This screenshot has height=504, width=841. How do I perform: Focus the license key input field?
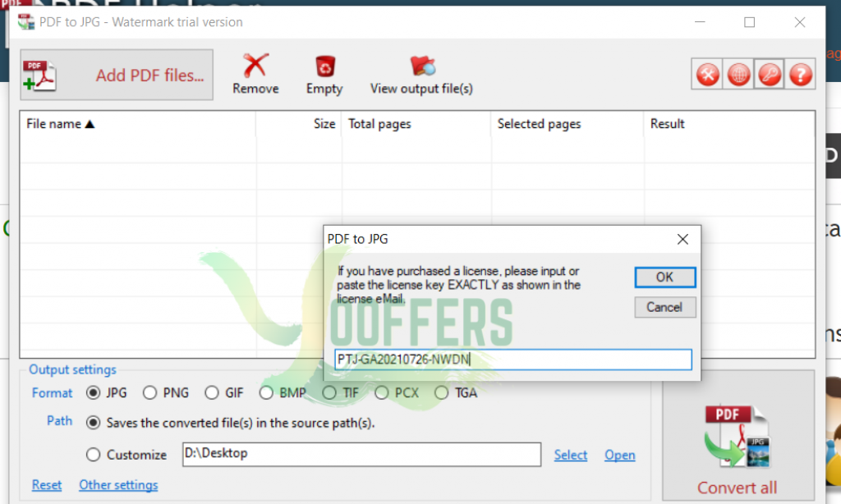(513, 360)
